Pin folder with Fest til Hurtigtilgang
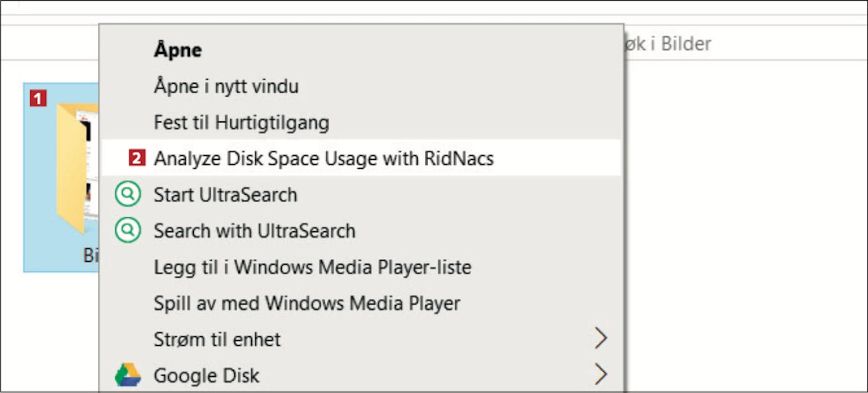The width and height of the screenshot is (868, 393). (x=241, y=123)
